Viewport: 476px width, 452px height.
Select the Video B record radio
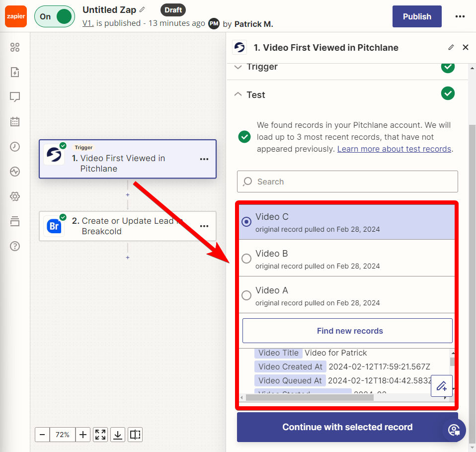click(x=246, y=259)
